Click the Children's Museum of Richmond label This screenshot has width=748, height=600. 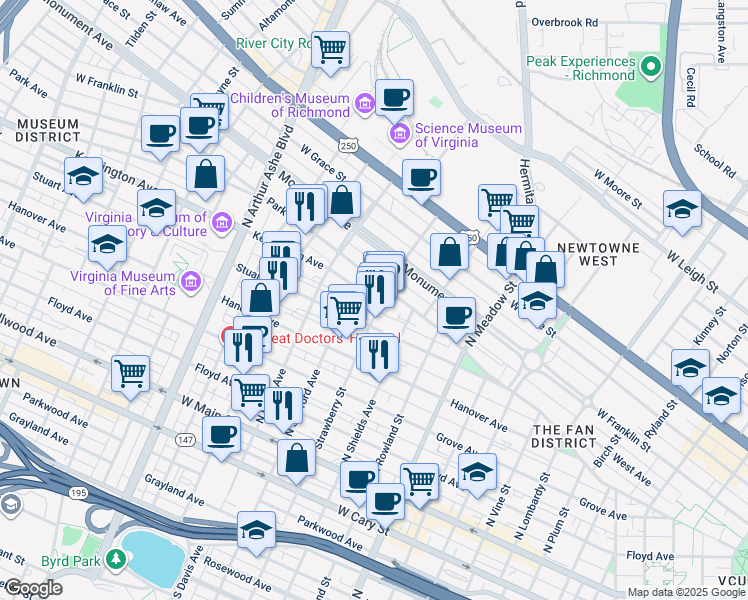[290, 105]
